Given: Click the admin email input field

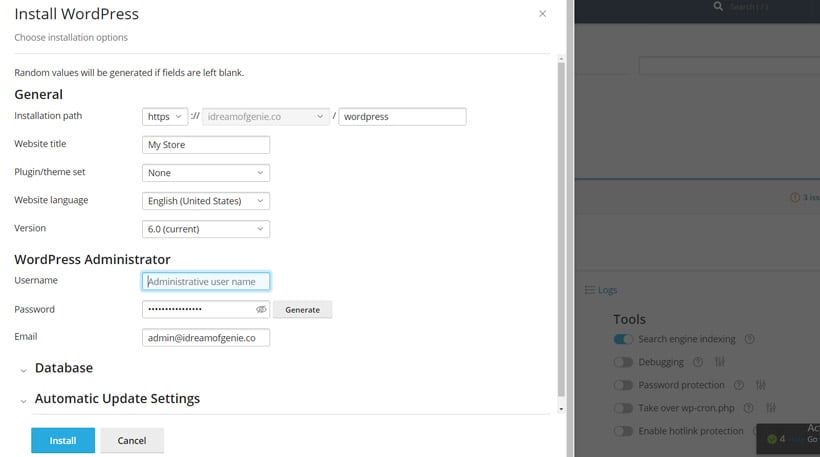Looking at the screenshot, I should (x=206, y=338).
